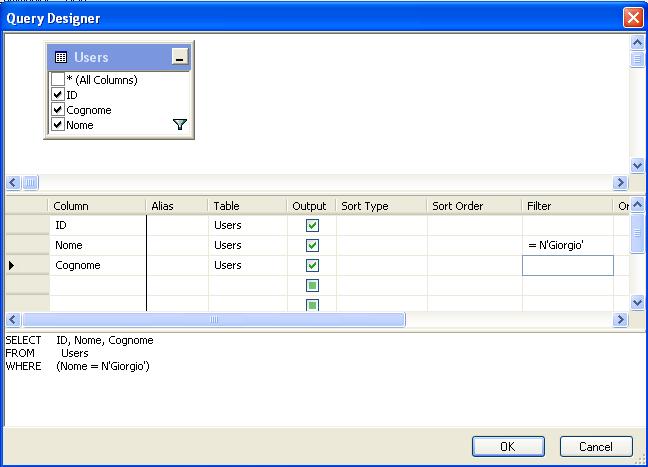Viewport: 648px width, 467px height.
Task: Select the row header for the Nome row
Action: (27, 245)
